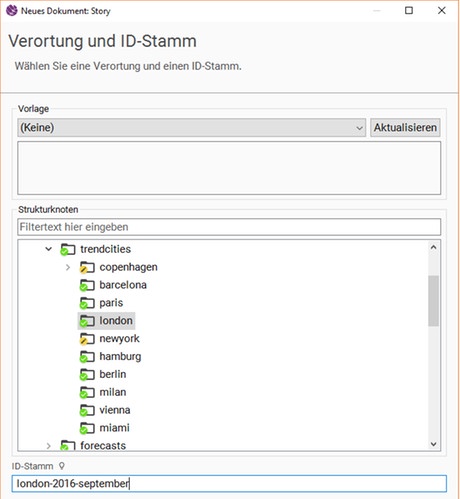The height and width of the screenshot is (499, 460).
Task: Collapse the trendcities tree node
Action: pos(49,249)
